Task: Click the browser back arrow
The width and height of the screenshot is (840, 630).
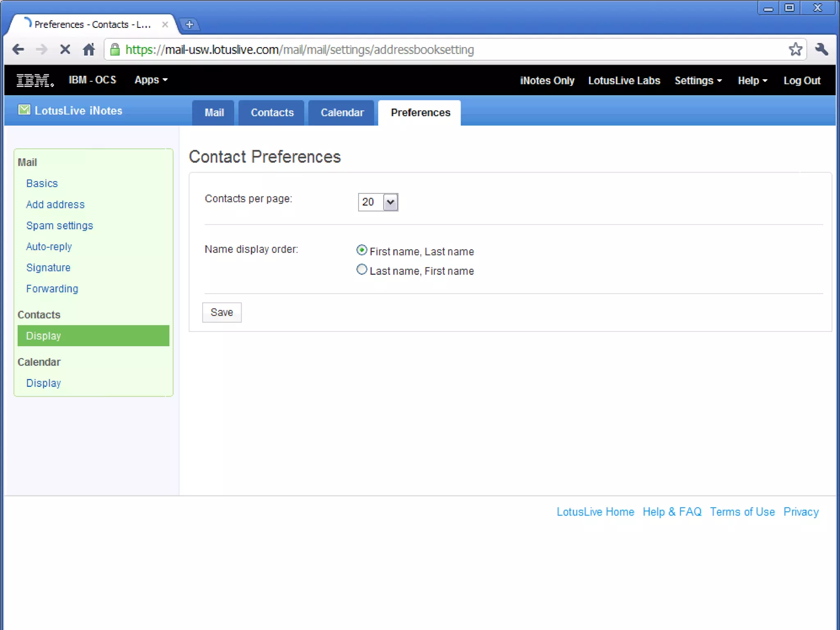Action: (x=18, y=50)
